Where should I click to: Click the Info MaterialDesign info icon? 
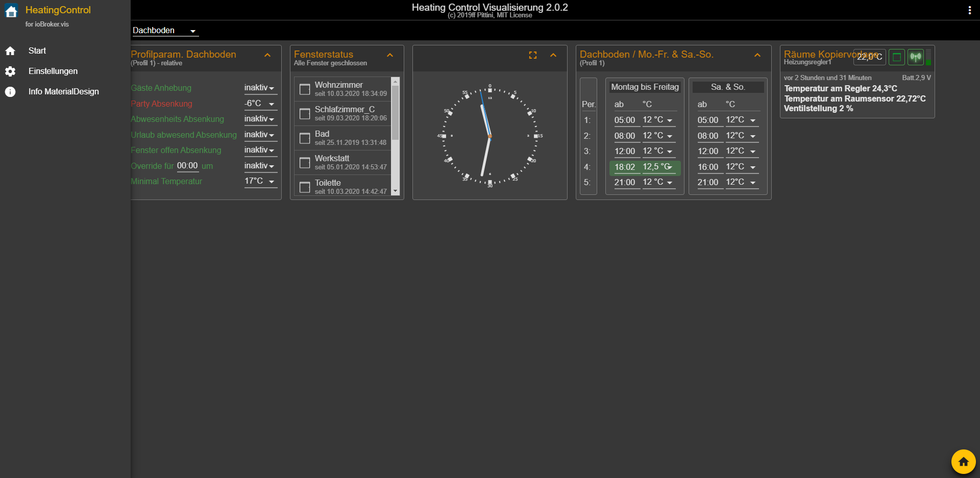pos(10,92)
